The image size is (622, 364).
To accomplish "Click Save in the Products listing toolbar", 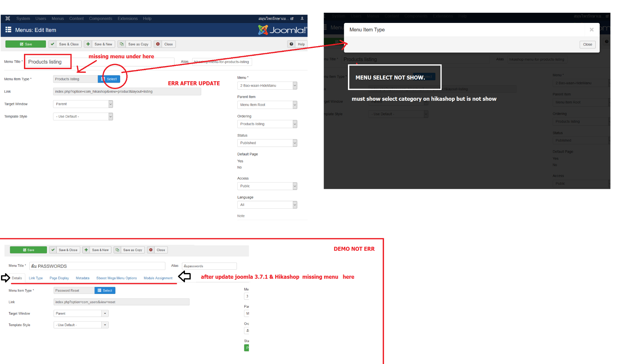I will tap(26, 44).
